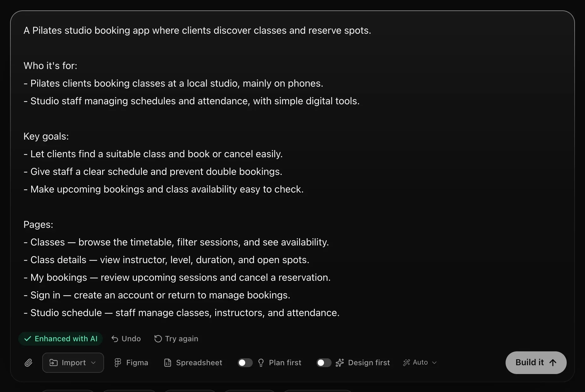
Task: Click the paperclip attachment icon
Action: [28, 363]
